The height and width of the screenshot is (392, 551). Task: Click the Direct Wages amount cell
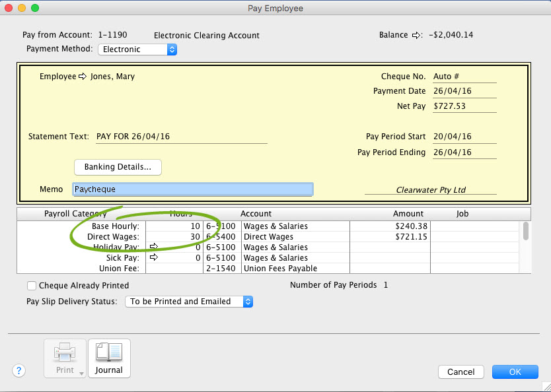(389, 236)
